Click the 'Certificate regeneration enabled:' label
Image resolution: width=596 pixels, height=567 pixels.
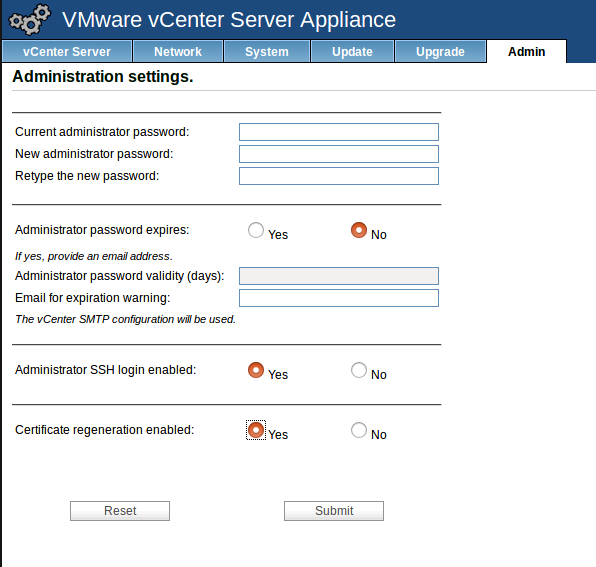tap(105, 430)
